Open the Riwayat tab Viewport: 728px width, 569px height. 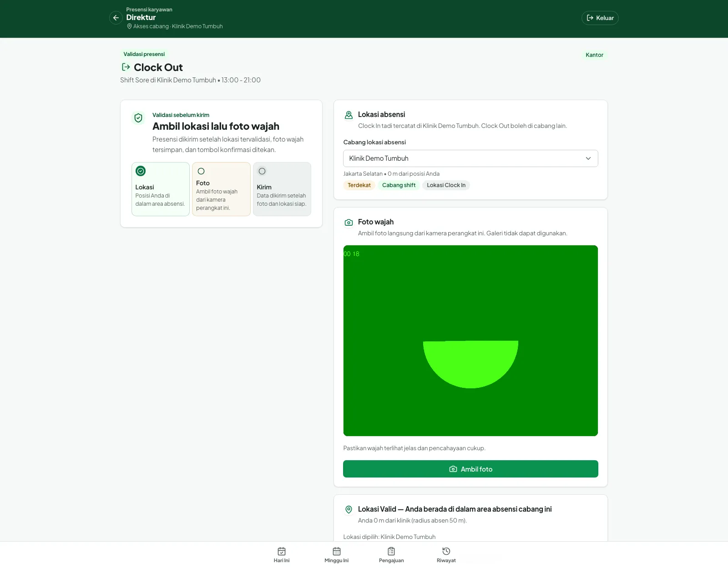(446, 555)
